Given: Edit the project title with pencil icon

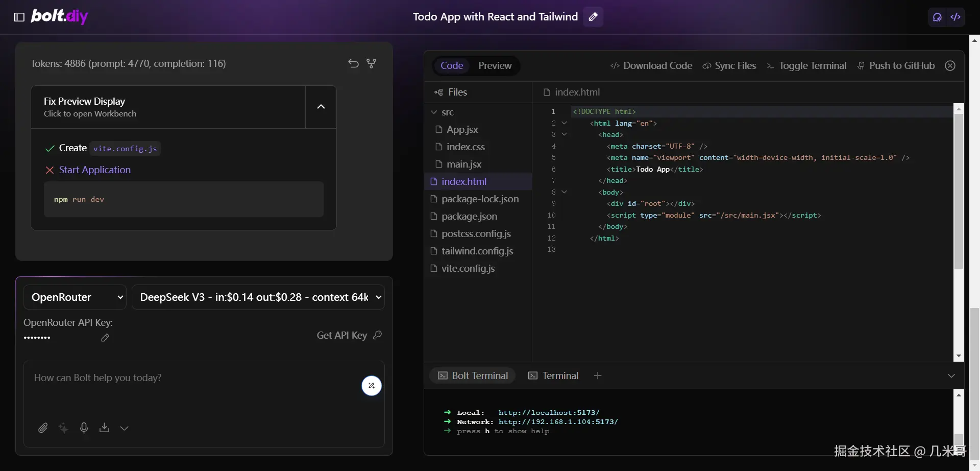Looking at the screenshot, I should [593, 17].
